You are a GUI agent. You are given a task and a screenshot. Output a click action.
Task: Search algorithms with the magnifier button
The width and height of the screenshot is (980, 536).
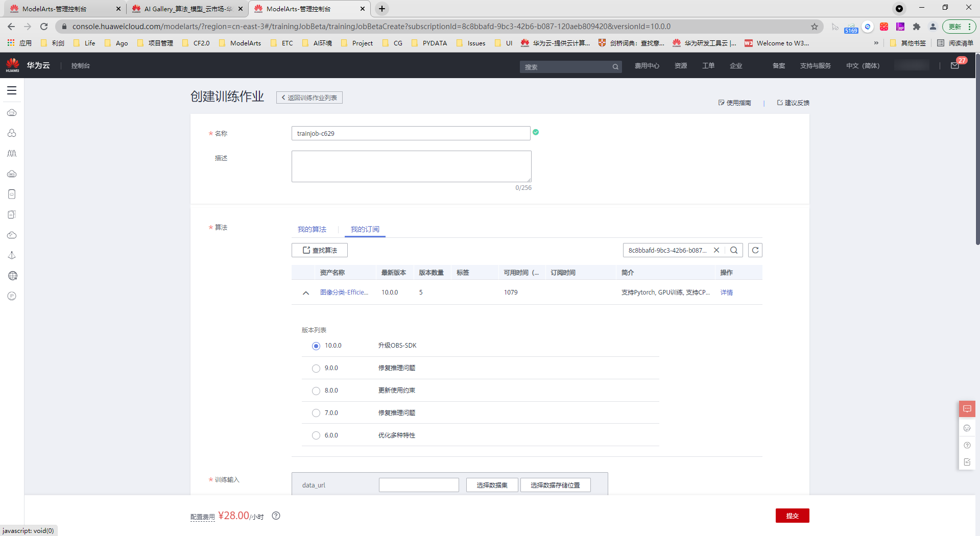click(x=734, y=250)
